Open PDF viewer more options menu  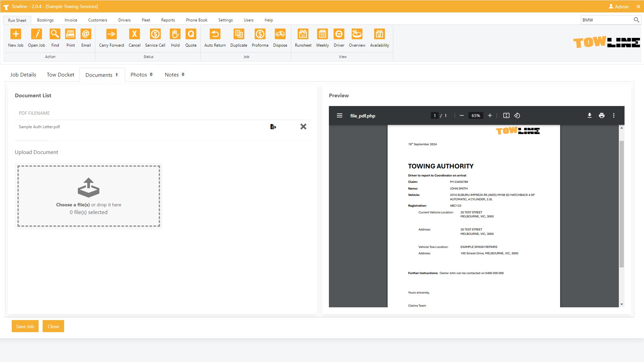click(x=614, y=116)
